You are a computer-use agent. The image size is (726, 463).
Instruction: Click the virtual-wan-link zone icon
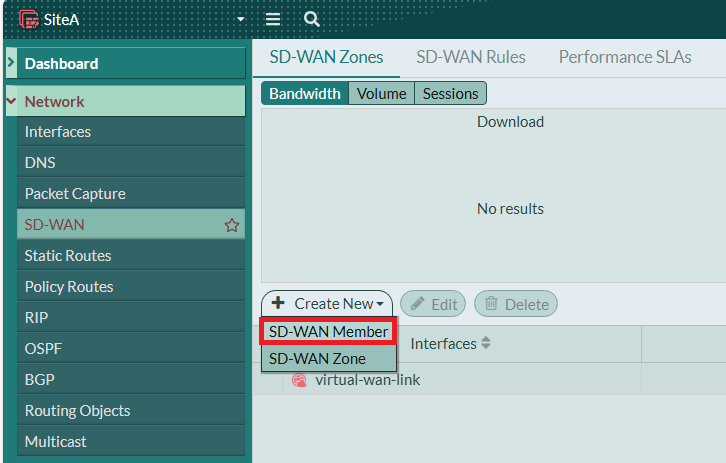299,380
